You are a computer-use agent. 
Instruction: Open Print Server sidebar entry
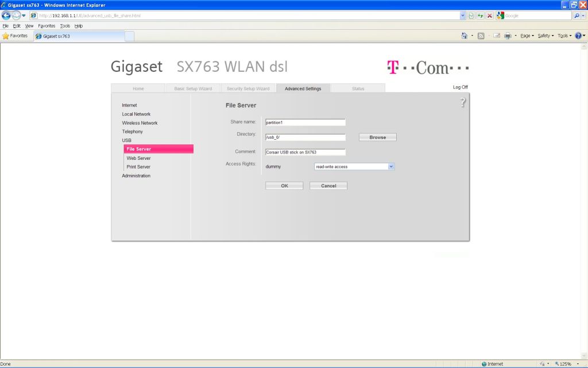pos(138,167)
